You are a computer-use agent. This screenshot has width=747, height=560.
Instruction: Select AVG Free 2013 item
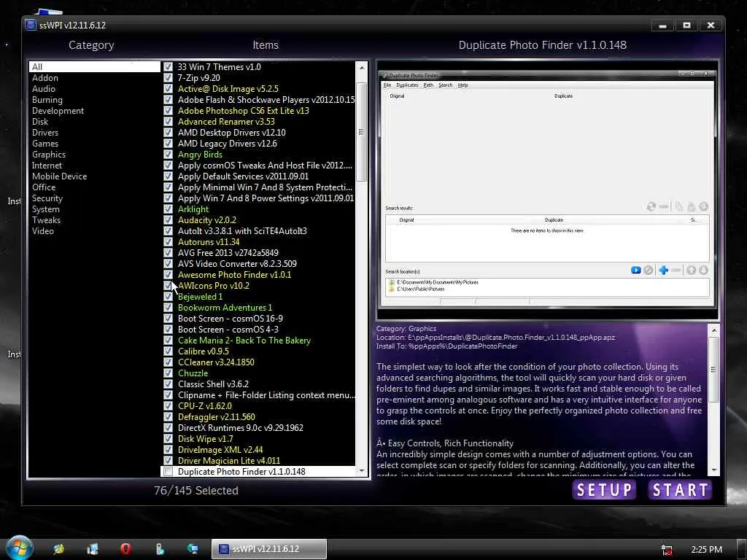tap(228, 253)
